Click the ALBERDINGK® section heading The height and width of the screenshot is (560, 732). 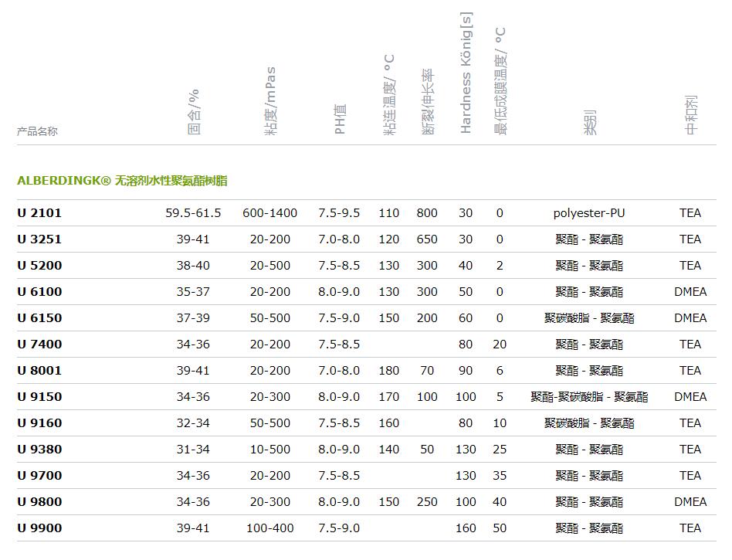tap(122, 181)
